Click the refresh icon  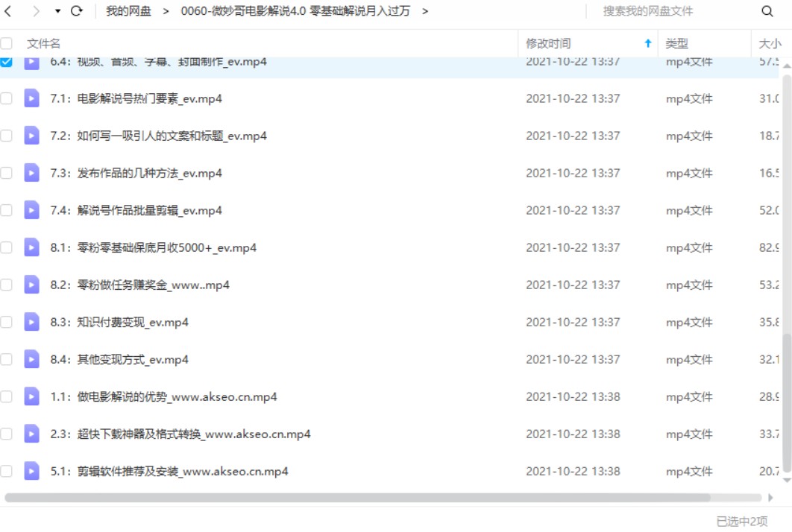click(x=76, y=11)
